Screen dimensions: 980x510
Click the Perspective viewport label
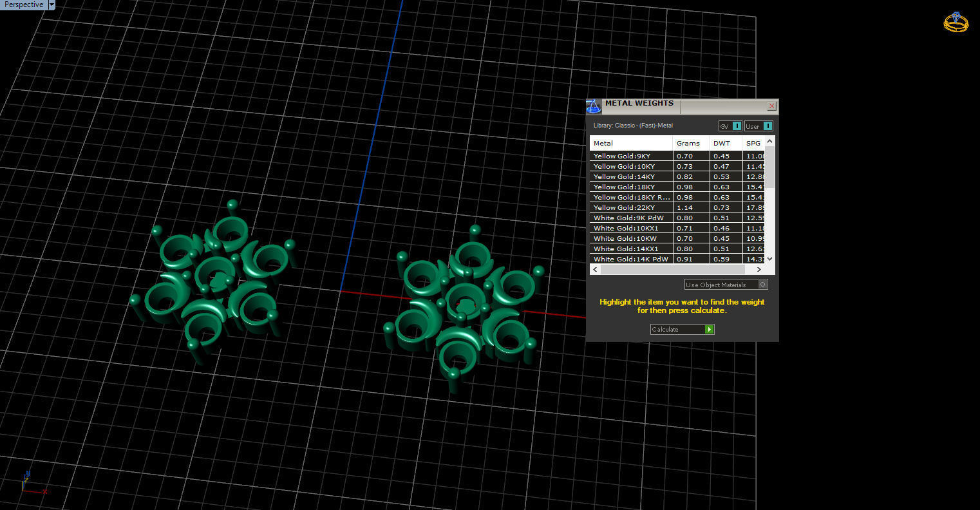(24, 5)
